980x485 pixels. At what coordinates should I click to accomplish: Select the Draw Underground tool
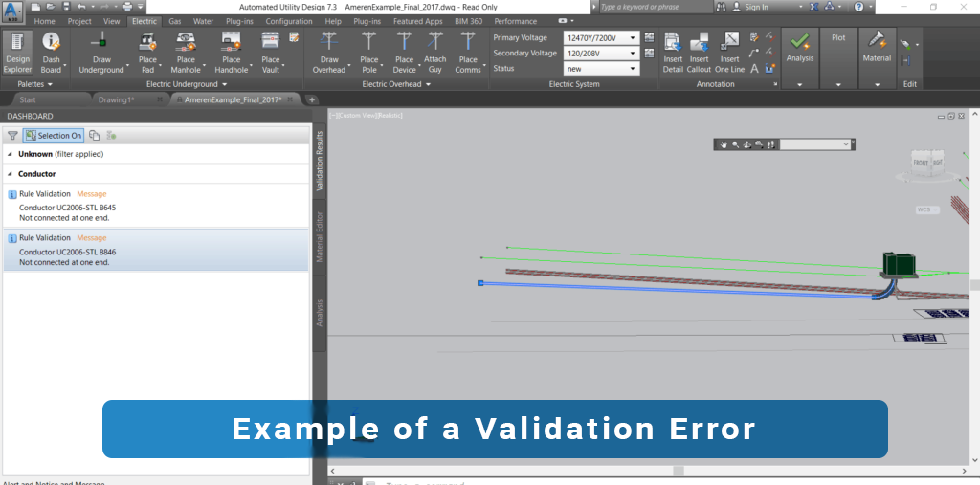pos(101,53)
